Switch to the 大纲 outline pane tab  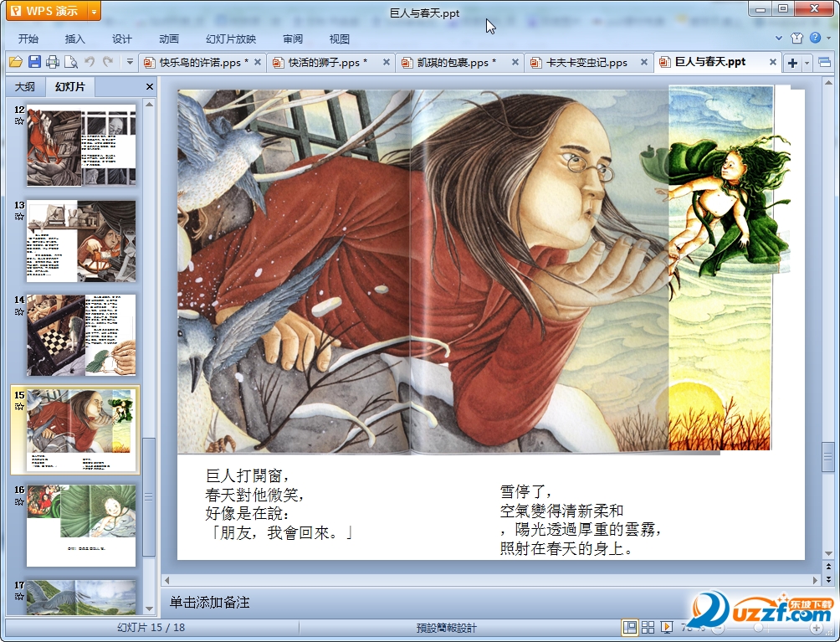24,87
